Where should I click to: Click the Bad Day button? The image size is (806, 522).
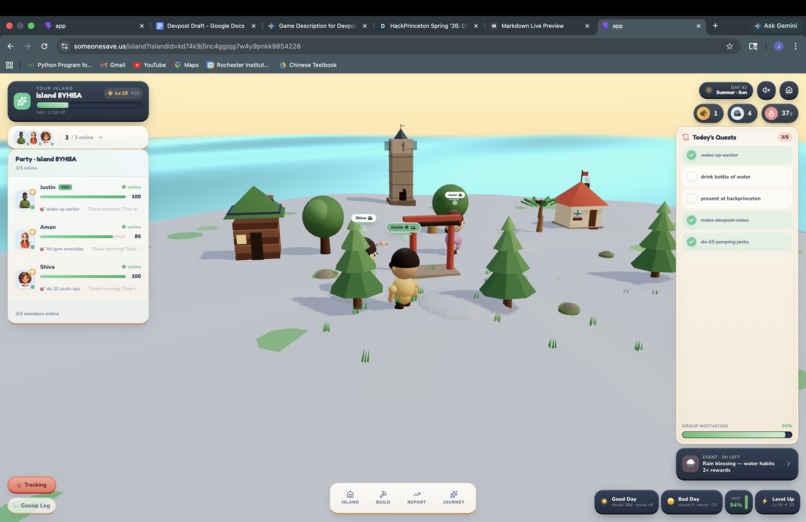tap(691, 502)
